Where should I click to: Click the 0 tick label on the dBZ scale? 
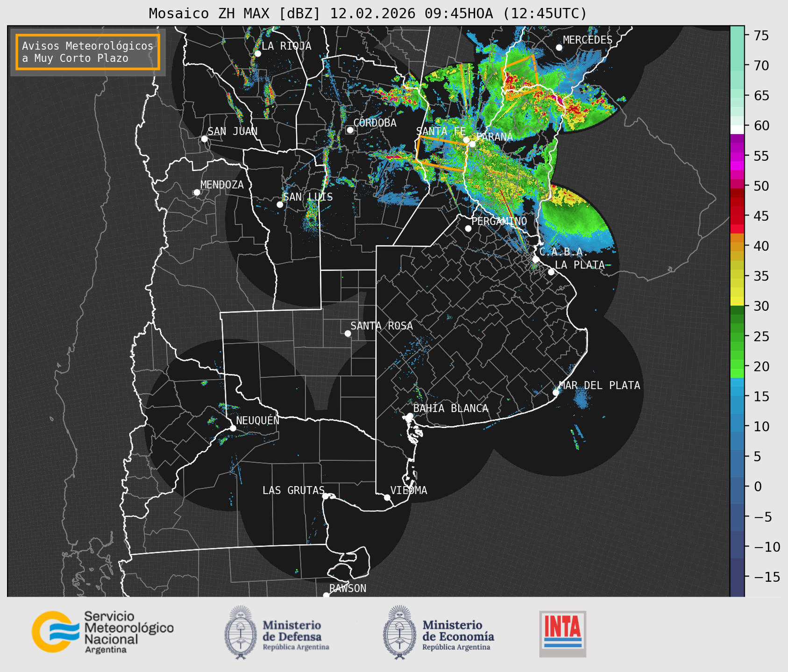coord(757,486)
